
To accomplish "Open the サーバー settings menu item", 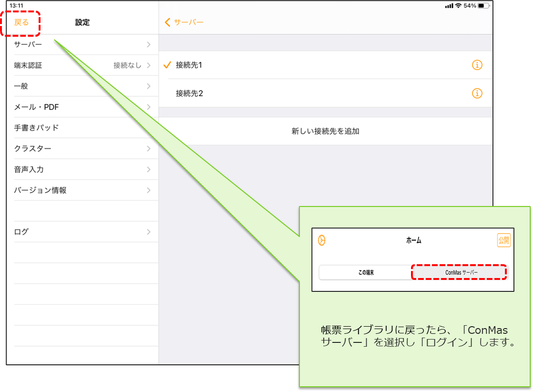I will 82,45.
